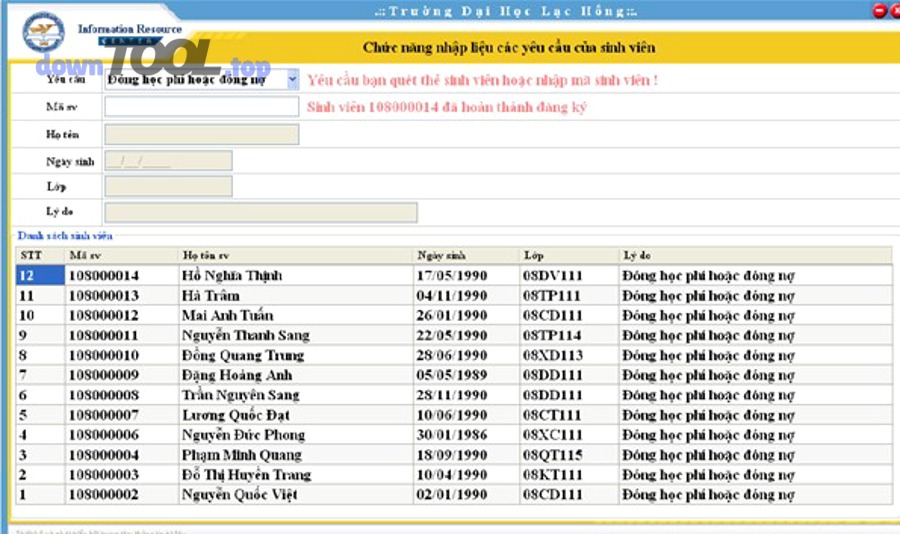Select student ID 108000008
The height and width of the screenshot is (534, 900).
pyautogui.click(x=104, y=395)
